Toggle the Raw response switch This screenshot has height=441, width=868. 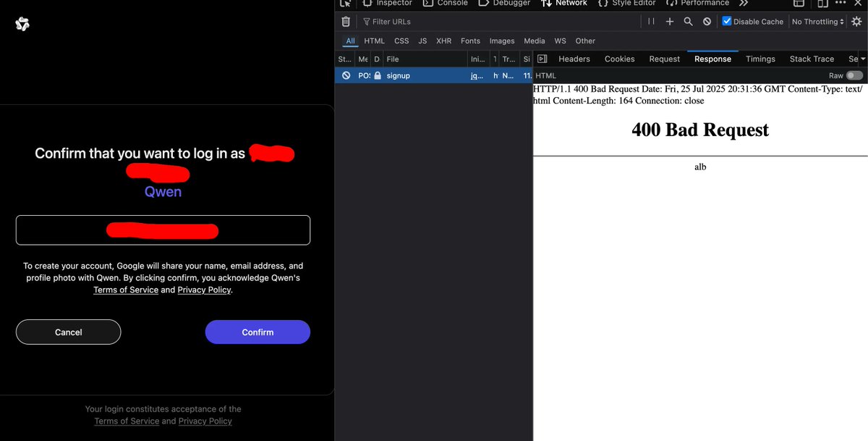(x=854, y=75)
